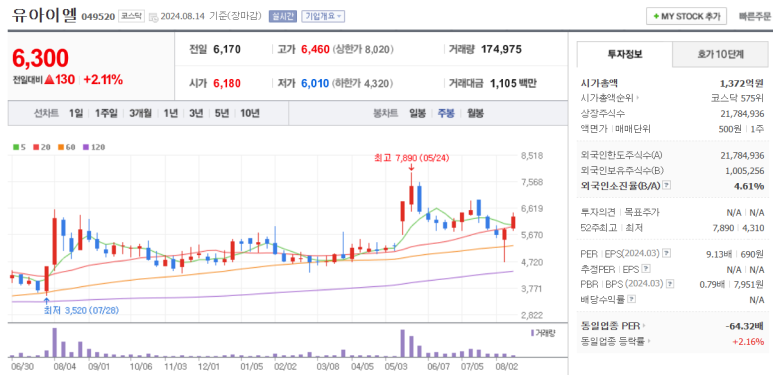Viewport: 773px width, 375px height.
Task: Toggle the 실시간 real-time badge
Action: 282,16
